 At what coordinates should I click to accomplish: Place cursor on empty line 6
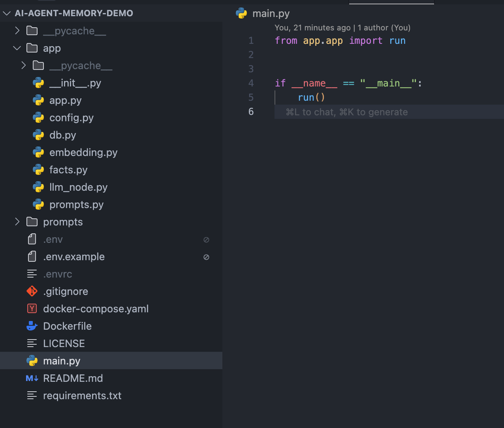(389, 112)
